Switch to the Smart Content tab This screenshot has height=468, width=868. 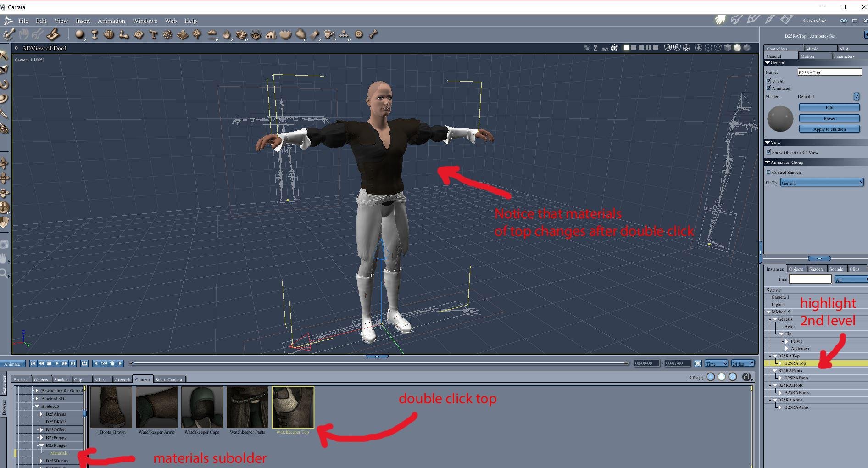click(169, 379)
